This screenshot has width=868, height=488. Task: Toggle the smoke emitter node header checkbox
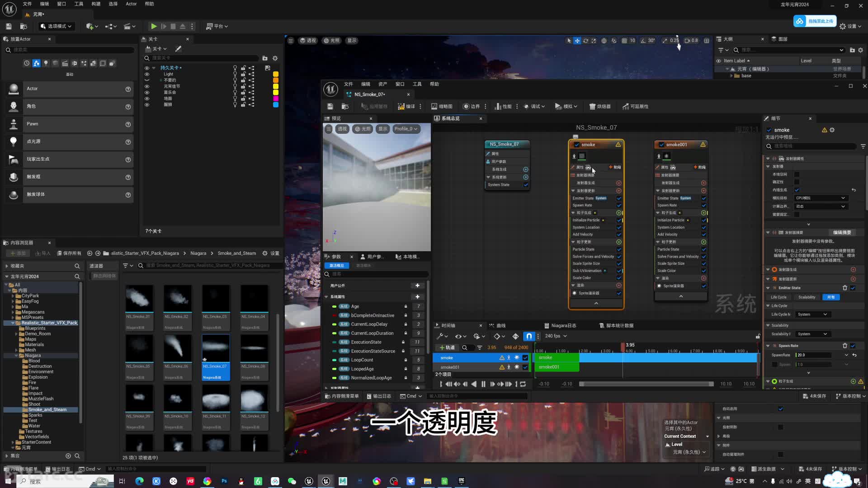tap(576, 145)
